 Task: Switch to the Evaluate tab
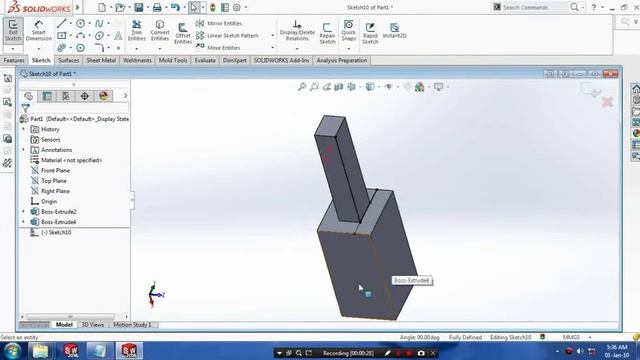point(205,60)
